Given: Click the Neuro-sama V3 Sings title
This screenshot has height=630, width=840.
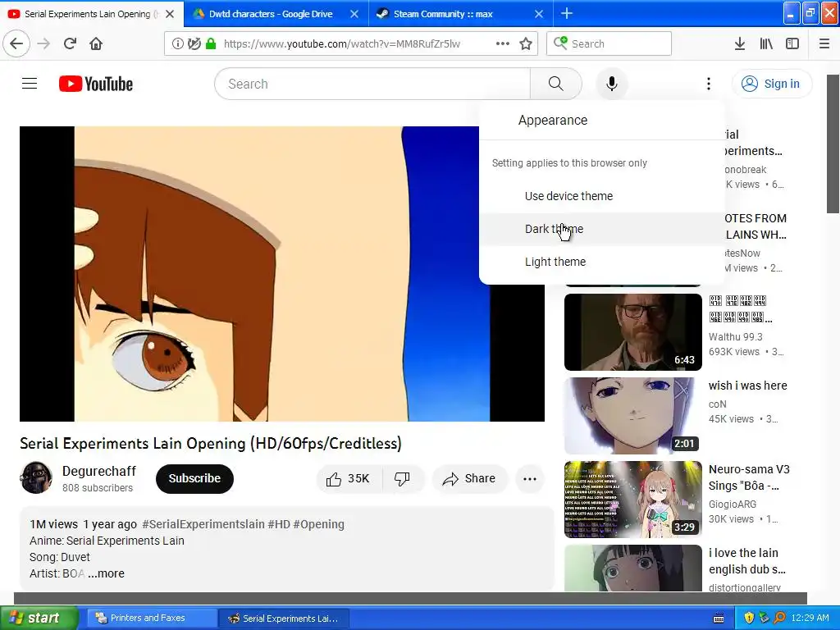Looking at the screenshot, I should [749, 477].
